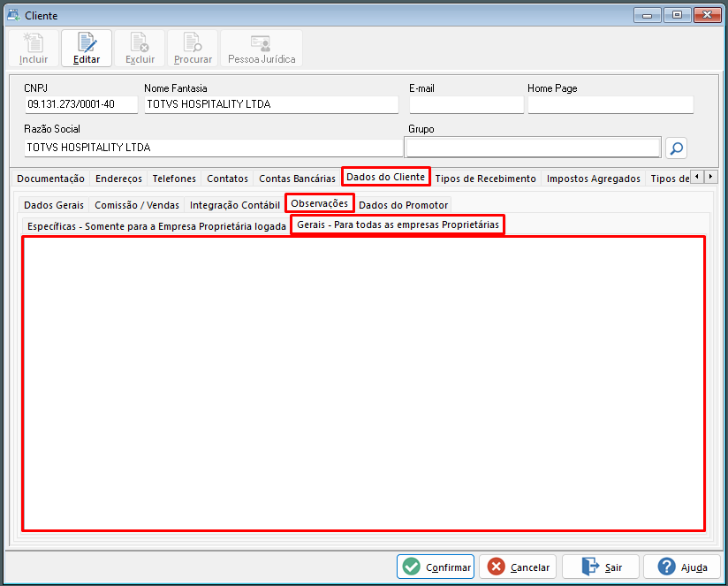Click inside the observations text area

pos(363,384)
